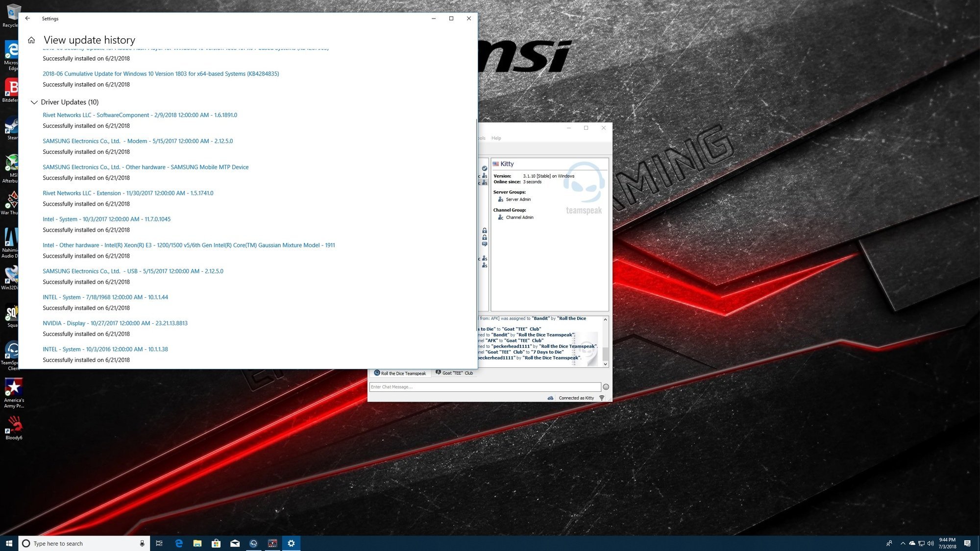Click the Type here to search box

(84, 543)
